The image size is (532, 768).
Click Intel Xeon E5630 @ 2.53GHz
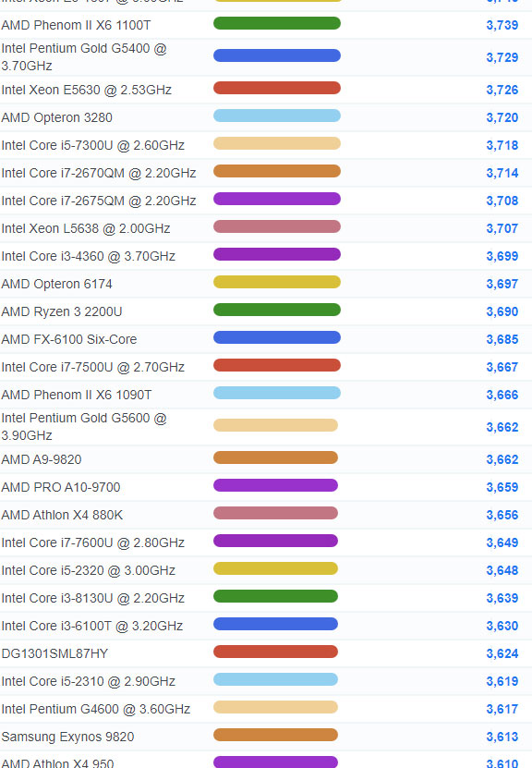click(86, 91)
